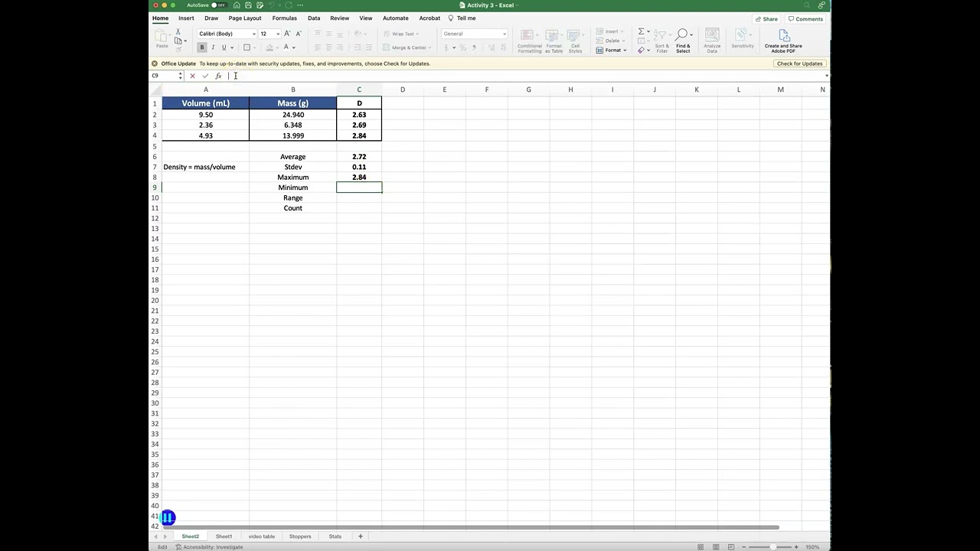This screenshot has width=980, height=551.
Task: Open Sort & Filter
Action: coord(661,41)
